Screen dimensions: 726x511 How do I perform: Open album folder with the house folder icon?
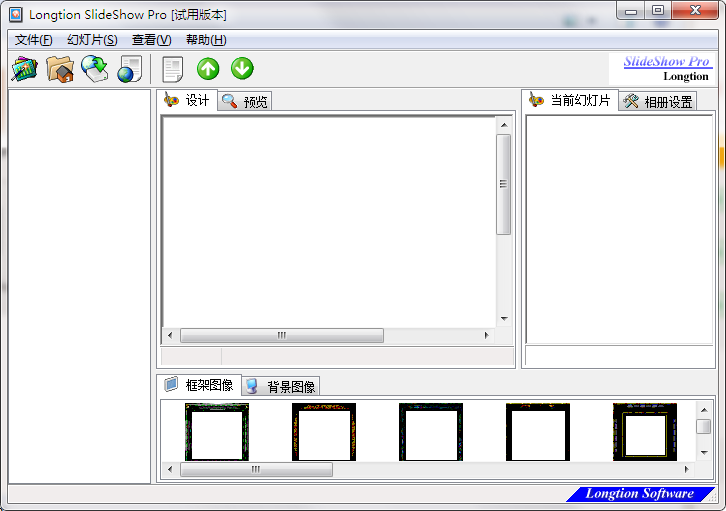point(60,69)
